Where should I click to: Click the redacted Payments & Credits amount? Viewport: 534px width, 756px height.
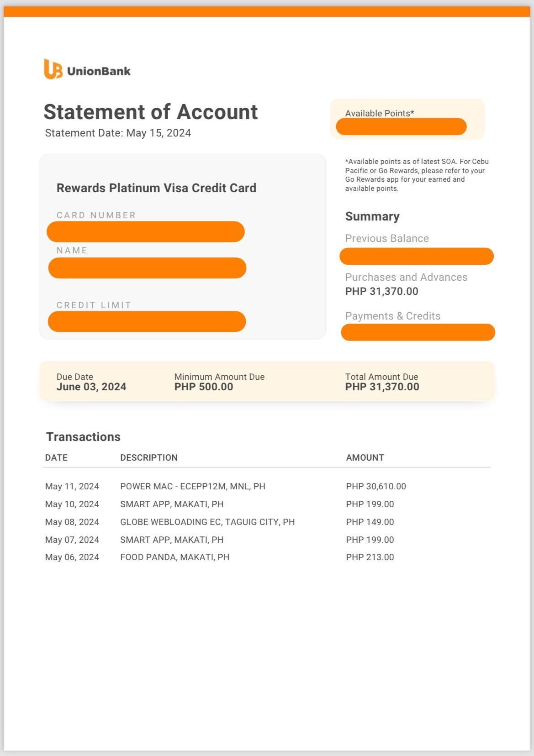point(418,332)
